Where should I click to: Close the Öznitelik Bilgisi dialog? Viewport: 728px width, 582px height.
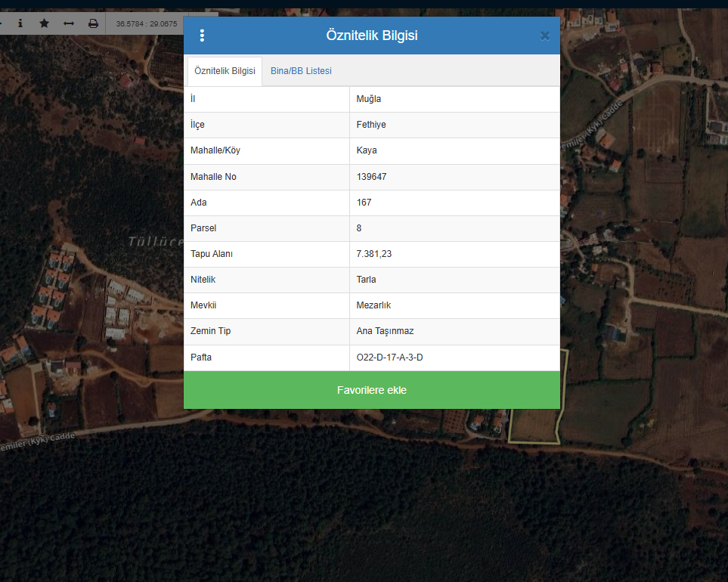tap(544, 36)
